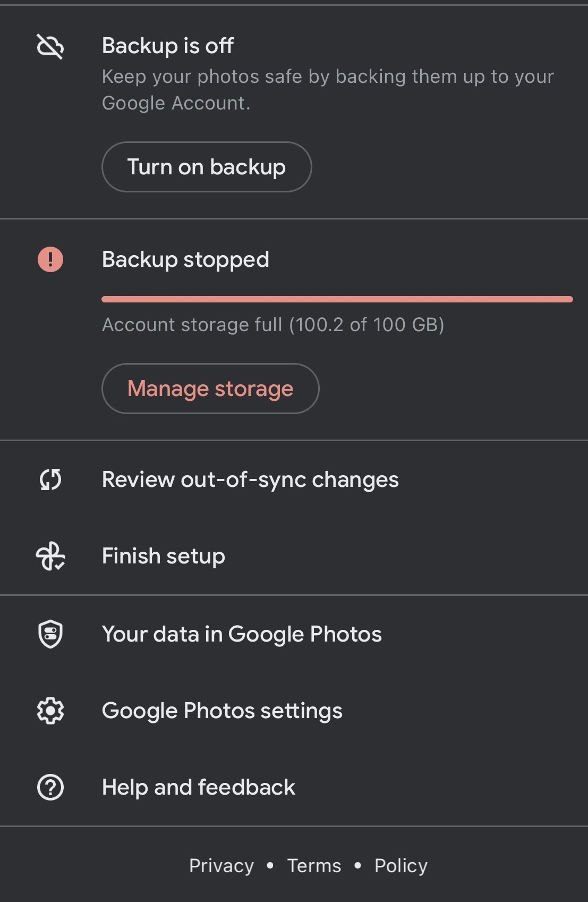Click the out-of-sync changes icon
Screen dimensions: 588x902
[x=50, y=479]
